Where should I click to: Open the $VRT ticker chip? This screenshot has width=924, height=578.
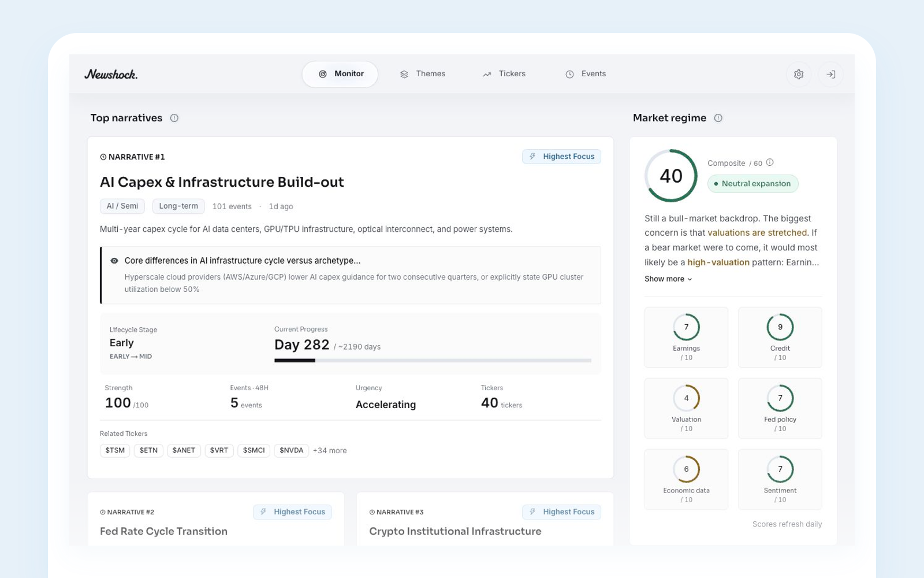click(219, 450)
